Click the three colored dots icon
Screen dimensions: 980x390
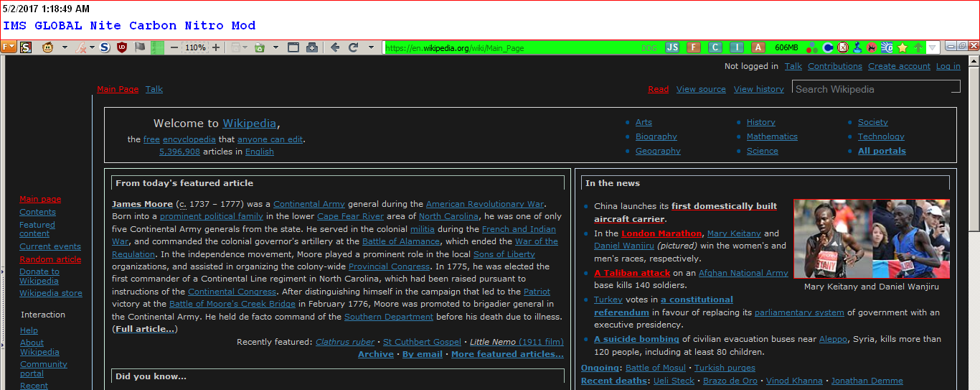[812, 47]
